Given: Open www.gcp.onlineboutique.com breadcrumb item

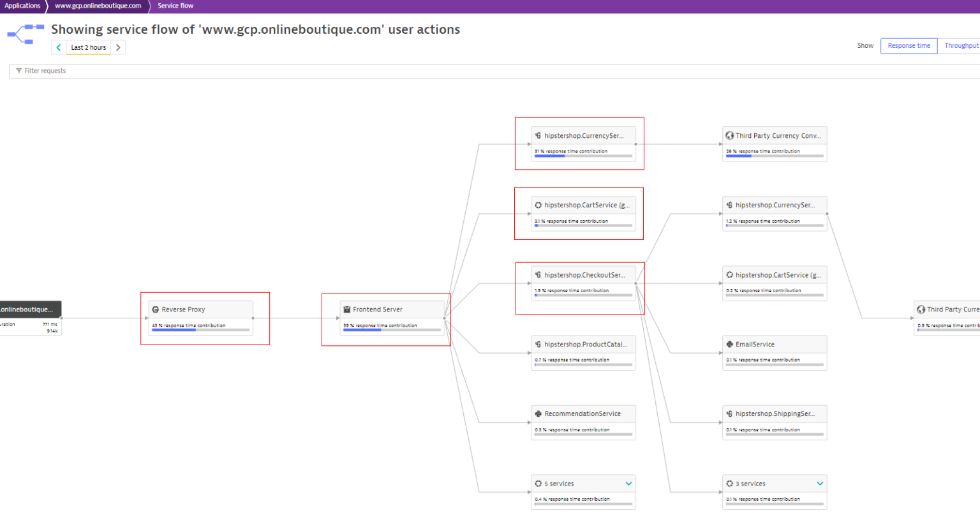Looking at the screenshot, I should [98, 6].
